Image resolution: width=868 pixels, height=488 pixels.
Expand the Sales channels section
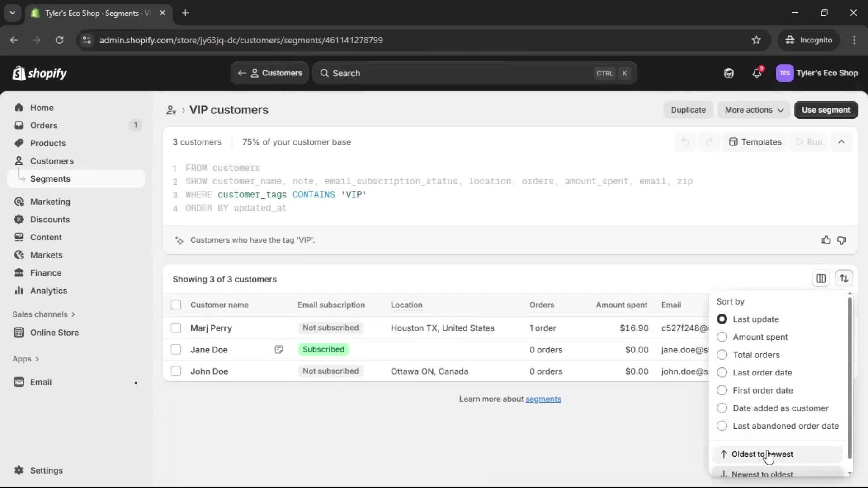(x=44, y=314)
